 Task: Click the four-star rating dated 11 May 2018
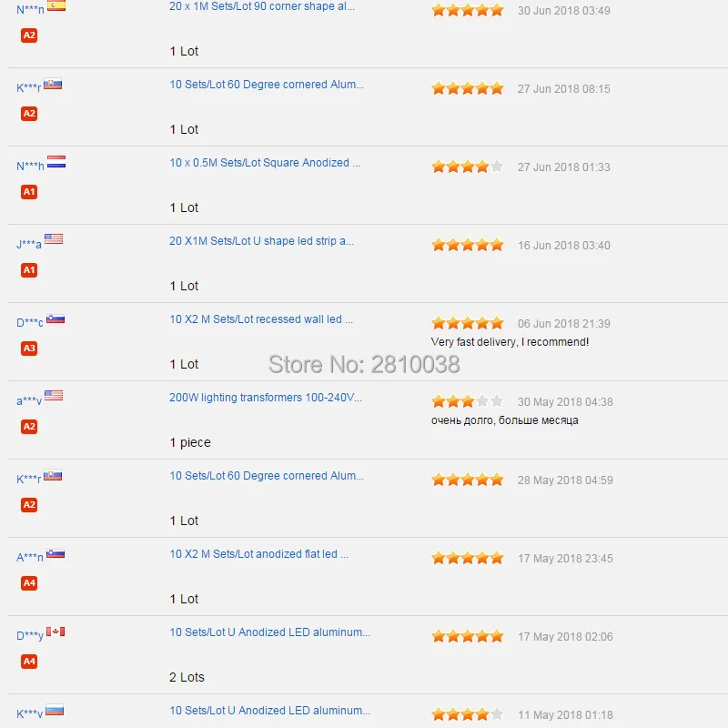(468, 714)
